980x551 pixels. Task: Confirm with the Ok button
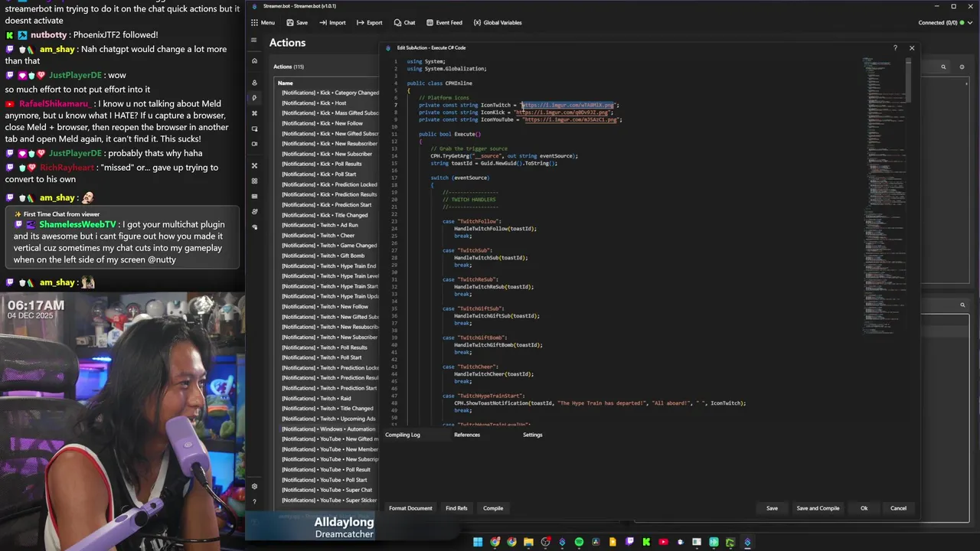(864, 508)
